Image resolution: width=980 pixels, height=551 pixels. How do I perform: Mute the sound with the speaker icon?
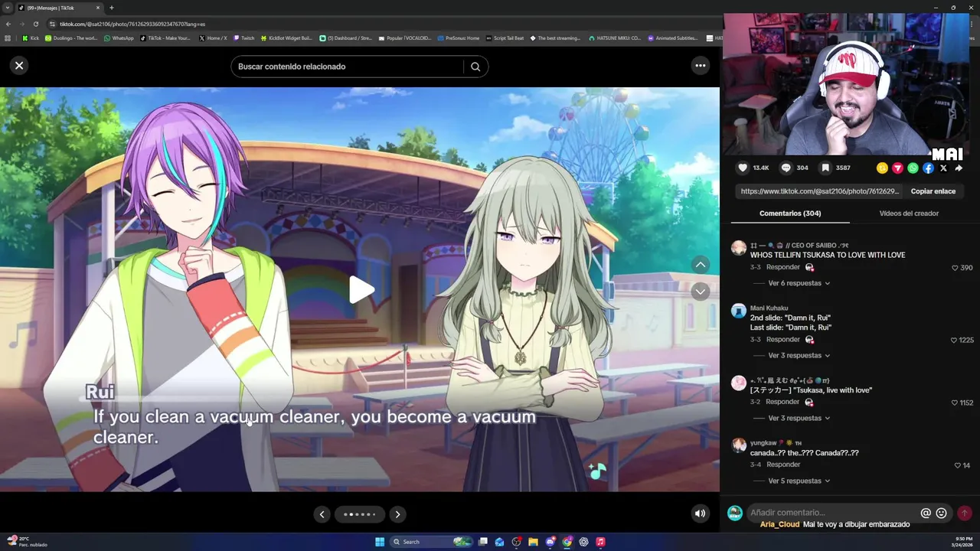click(700, 514)
